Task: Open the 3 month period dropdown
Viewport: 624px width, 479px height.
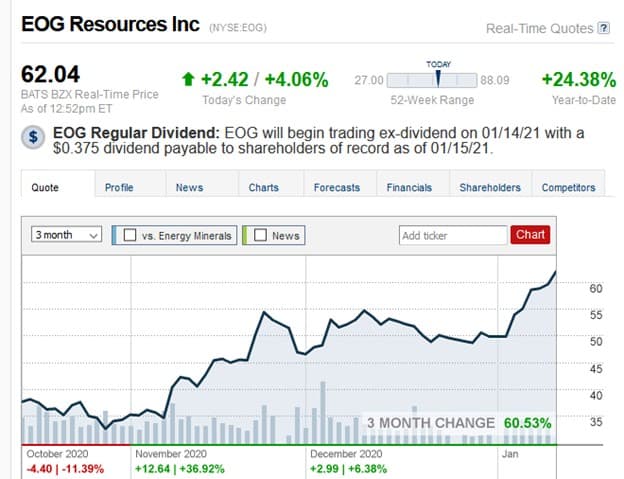Action: [66, 235]
